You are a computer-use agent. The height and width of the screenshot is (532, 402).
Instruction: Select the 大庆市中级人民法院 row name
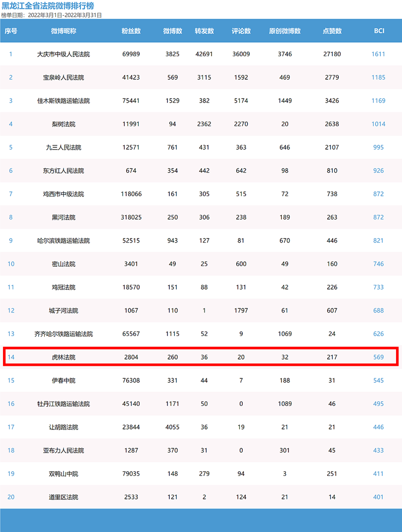(x=63, y=54)
